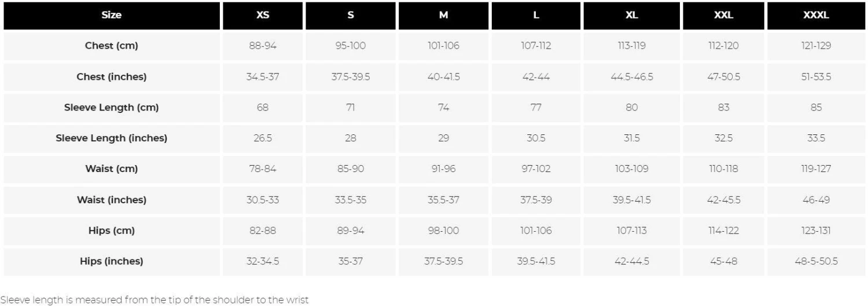Click Waist (cm) value 103-109 for XL

click(631, 169)
